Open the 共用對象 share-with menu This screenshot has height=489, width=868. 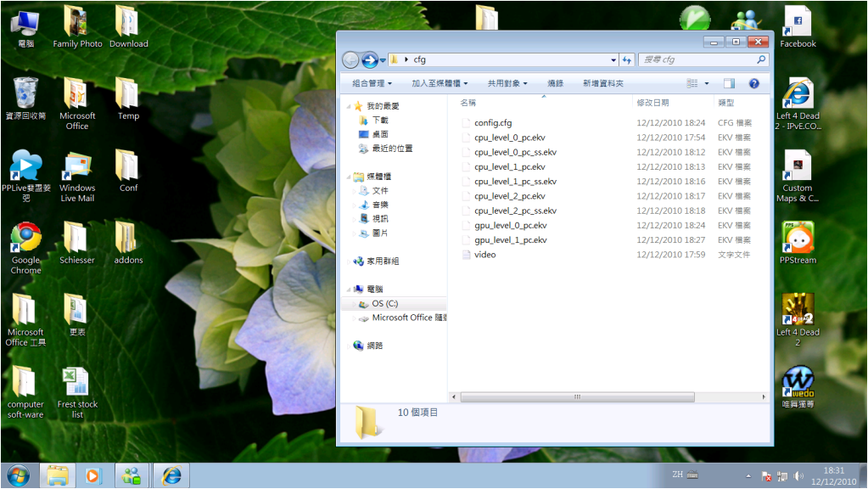[x=507, y=83]
